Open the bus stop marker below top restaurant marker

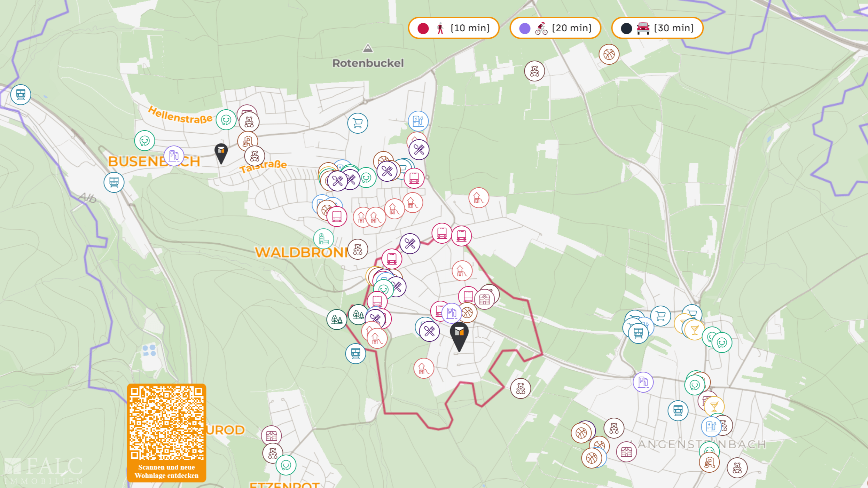(x=414, y=178)
